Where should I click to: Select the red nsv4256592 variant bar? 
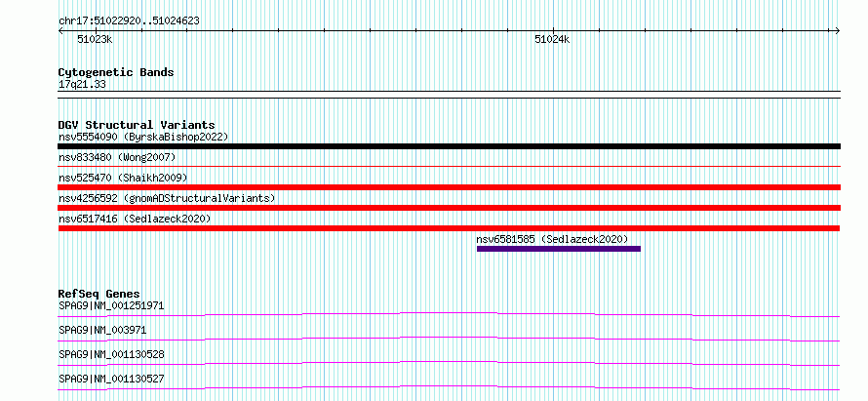tap(449, 208)
